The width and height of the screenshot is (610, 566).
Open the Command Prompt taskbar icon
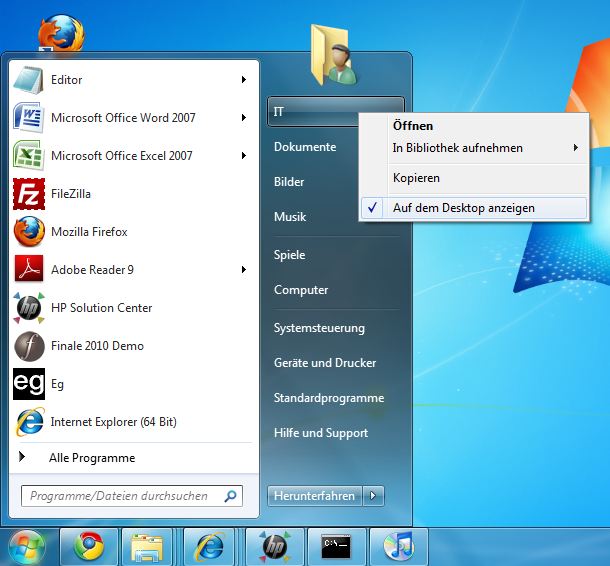point(336,547)
